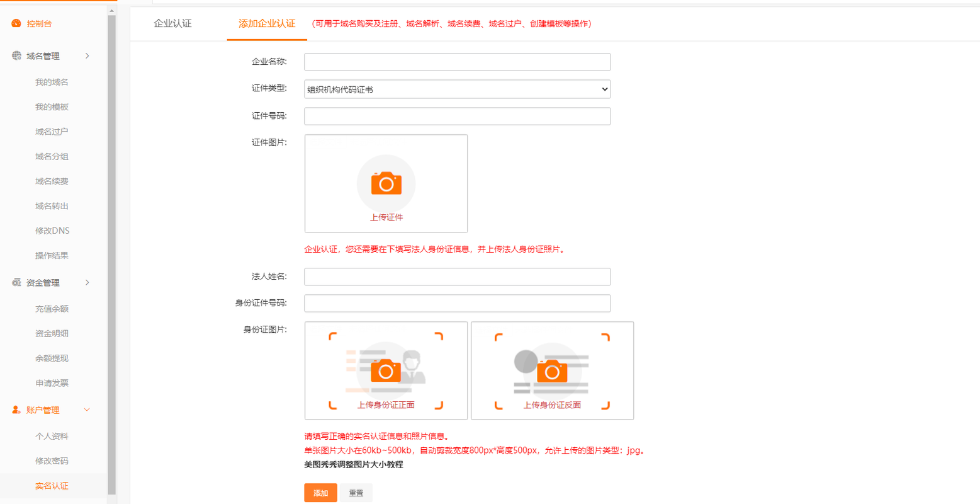The width and height of the screenshot is (980, 504).
Task: Go to 域名过户 in the sidebar
Action: (52, 131)
